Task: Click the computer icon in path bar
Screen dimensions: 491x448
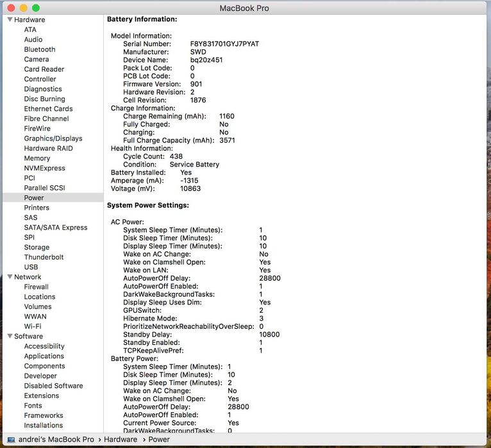Action: tap(12, 440)
